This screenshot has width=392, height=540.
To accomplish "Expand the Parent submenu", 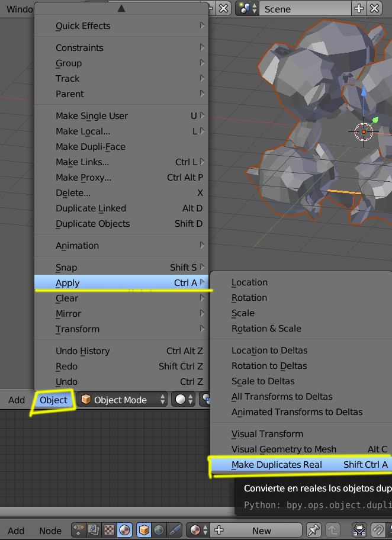I will click(121, 94).
